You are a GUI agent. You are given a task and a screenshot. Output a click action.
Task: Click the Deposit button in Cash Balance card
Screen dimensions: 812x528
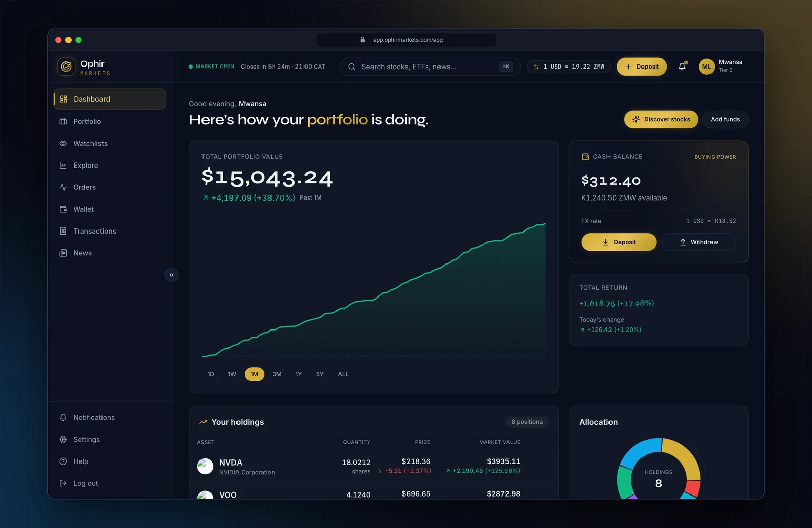click(619, 242)
